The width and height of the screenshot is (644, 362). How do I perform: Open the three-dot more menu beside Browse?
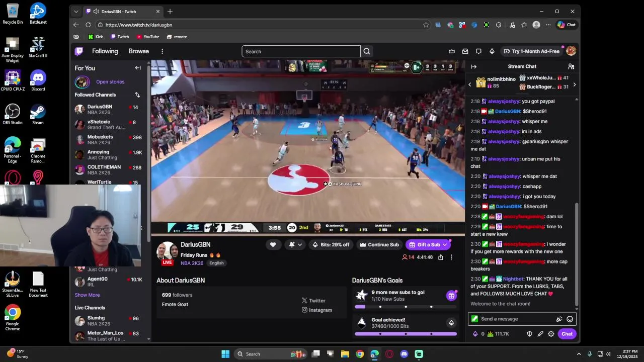(x=162, y=51)
